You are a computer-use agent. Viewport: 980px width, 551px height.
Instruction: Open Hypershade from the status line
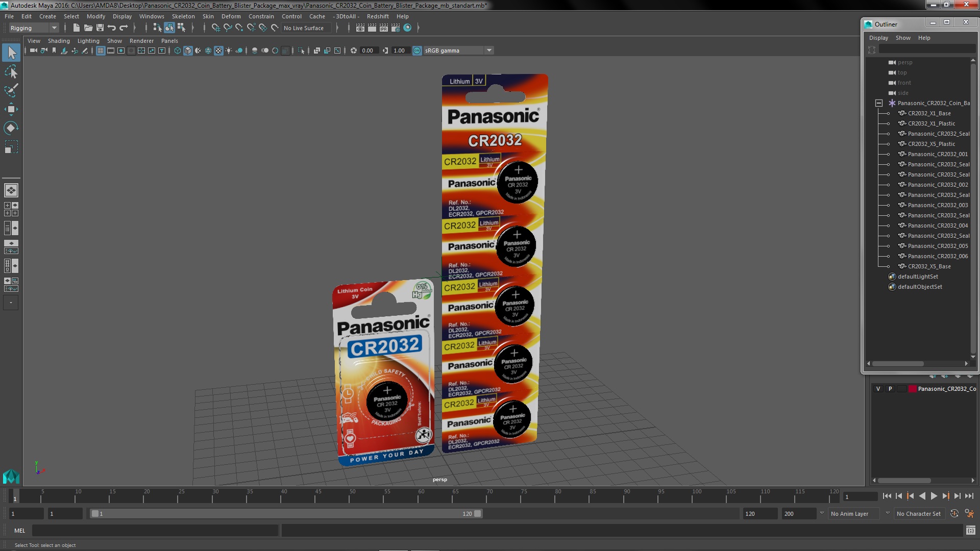[407, 28]
